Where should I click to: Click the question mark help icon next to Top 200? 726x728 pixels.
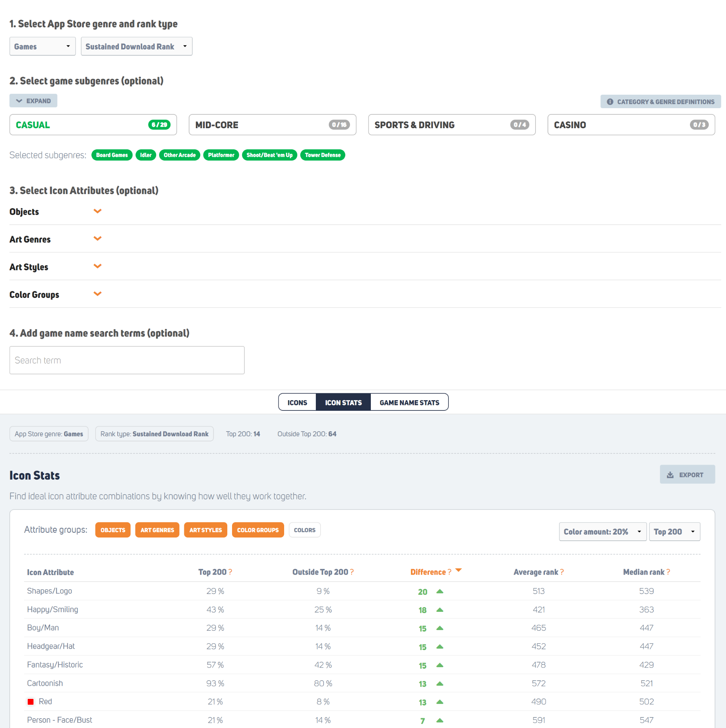pos(231,572)
